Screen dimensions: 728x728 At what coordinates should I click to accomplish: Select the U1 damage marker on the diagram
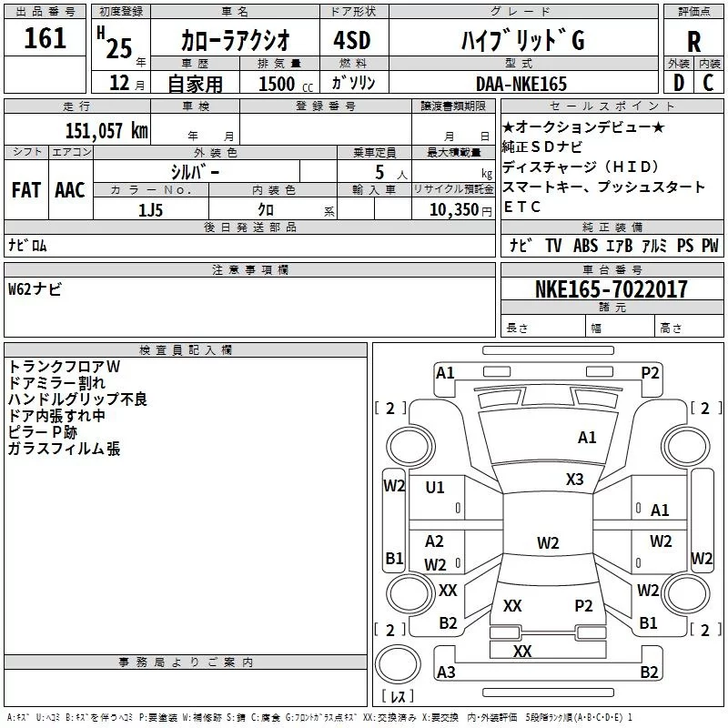pyautogui.click(x=435, y=488)
